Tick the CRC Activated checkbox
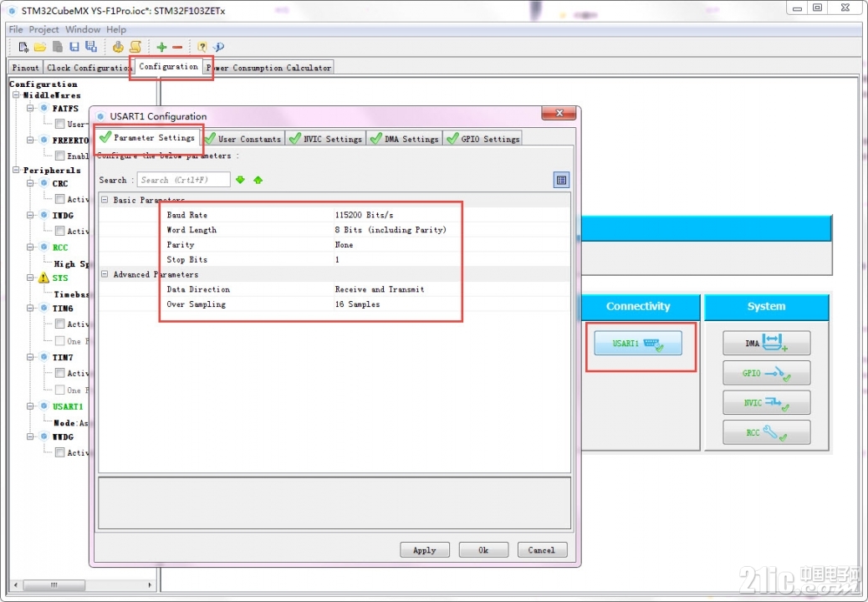Screen dimensions: 868x602 point(59,199)
